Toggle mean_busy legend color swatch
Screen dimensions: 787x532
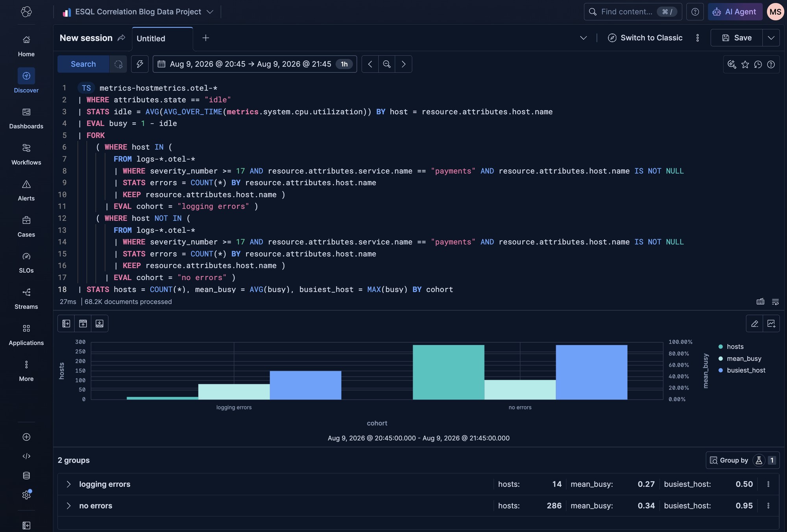(720, 358)
